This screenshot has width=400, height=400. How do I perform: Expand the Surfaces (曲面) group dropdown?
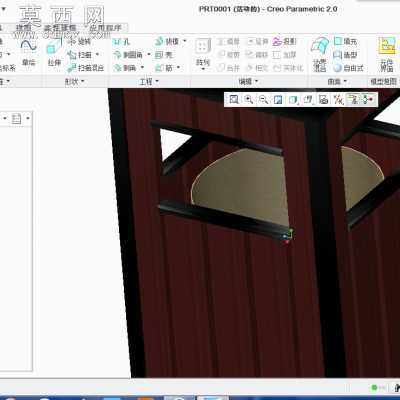(337, 82)
